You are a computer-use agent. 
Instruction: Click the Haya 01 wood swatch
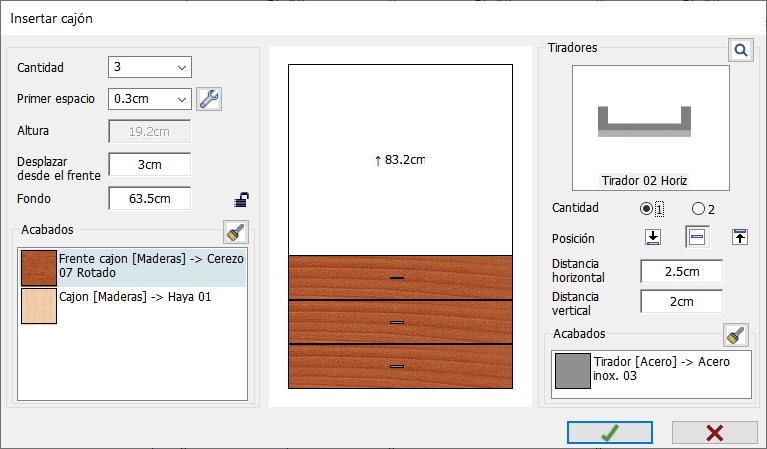(x=39, y=306)
